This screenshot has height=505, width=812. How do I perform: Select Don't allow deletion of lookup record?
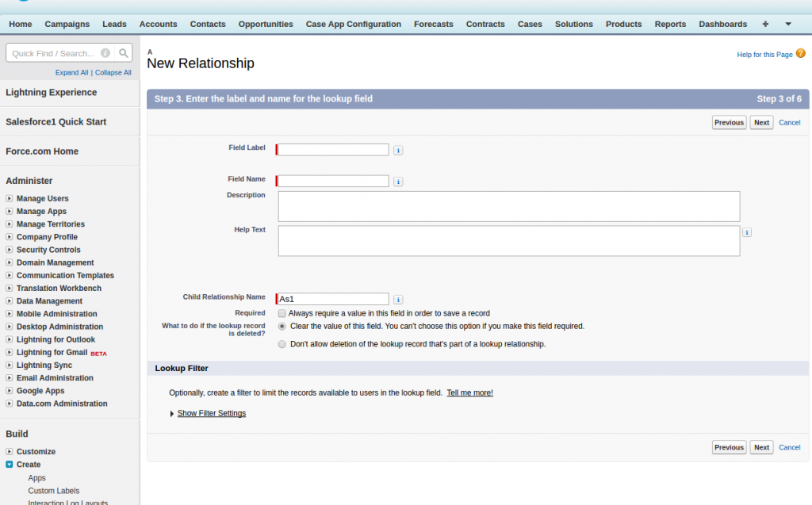click(282, 344)
